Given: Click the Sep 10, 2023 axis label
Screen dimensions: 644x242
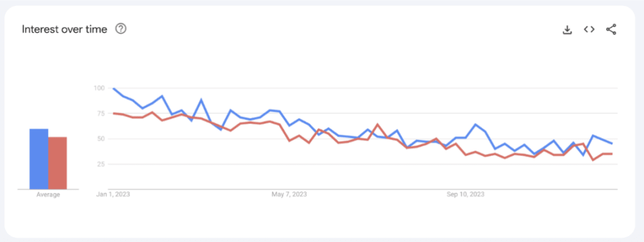Looking at the screenshot, I should [x=466, y=195].
